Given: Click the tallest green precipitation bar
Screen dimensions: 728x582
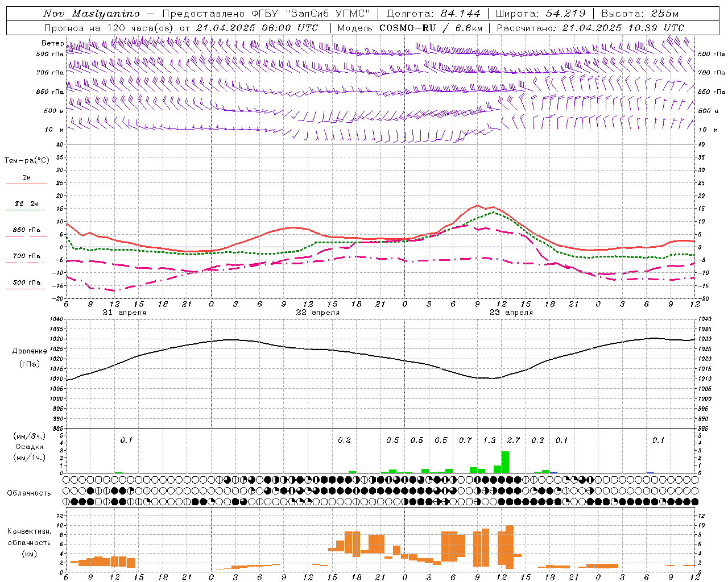Looking at the screenshot, I should (x=505, y=462).
